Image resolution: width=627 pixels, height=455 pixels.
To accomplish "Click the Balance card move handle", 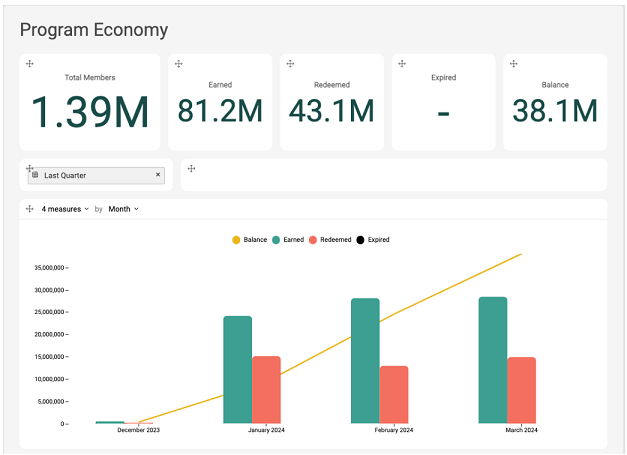I will click(514, 64).
